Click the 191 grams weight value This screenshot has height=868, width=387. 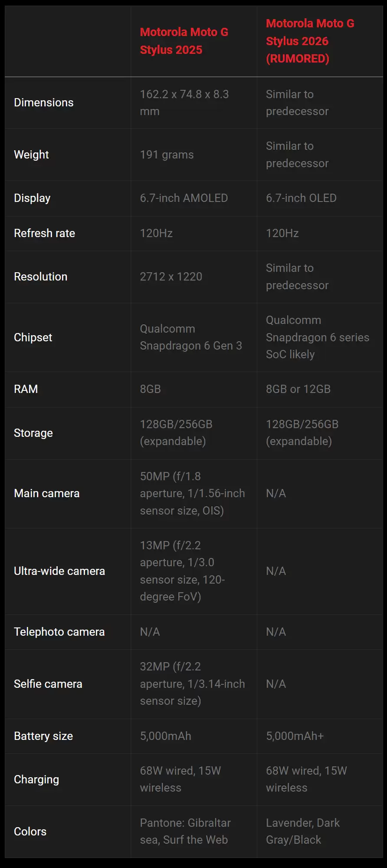[167, 155]
